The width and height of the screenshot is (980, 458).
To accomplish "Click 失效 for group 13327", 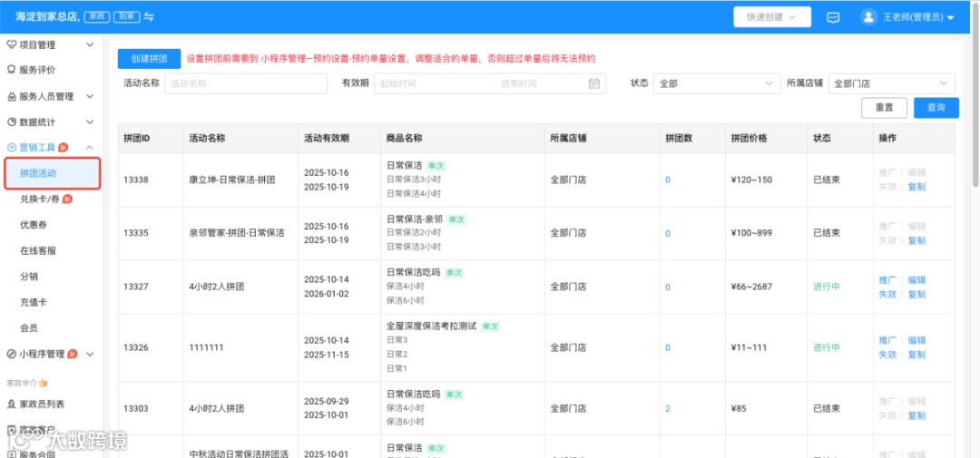I will [x=887, y=294].
